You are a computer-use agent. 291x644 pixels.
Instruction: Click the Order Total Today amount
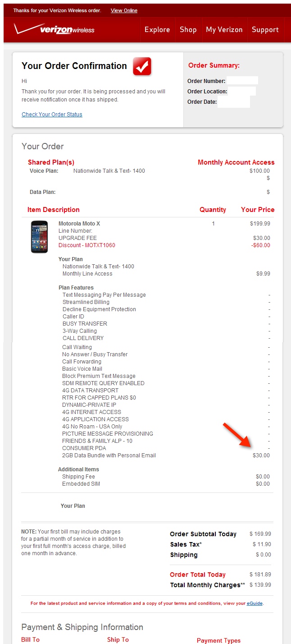260,575
